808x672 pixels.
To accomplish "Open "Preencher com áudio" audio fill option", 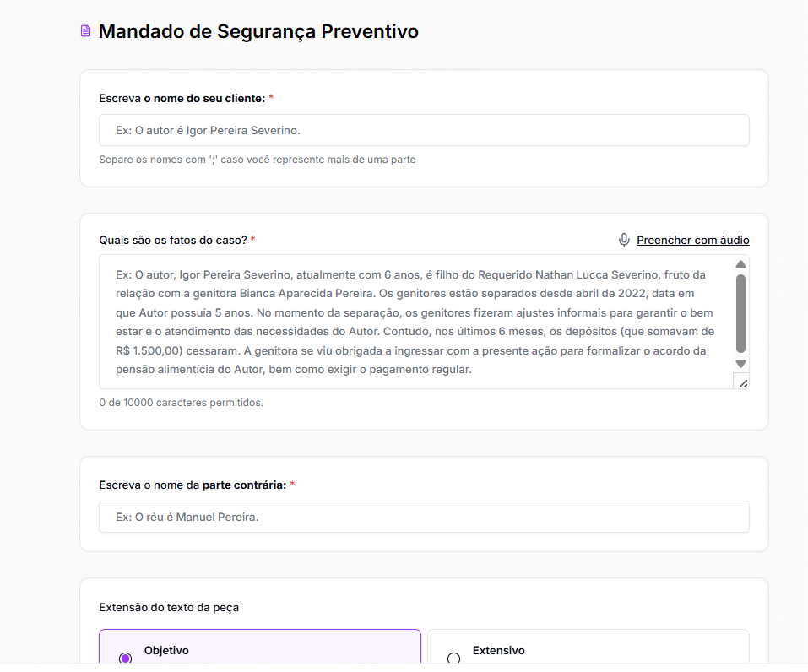I will coord(692,240).
